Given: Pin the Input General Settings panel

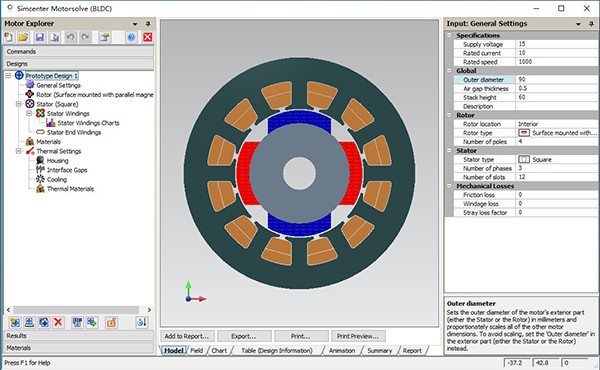Looking at the screenshot, I should (x=591, y=24).
